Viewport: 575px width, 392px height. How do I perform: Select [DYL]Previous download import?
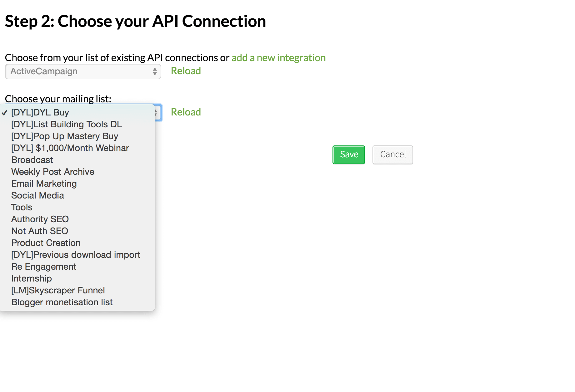77,255
